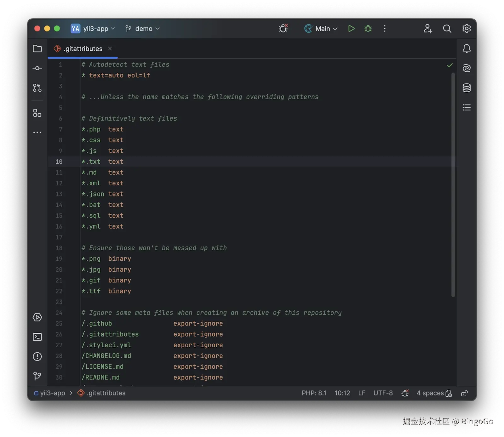Open the Git branches popup in the sidebar

click(x=37, y=376)
